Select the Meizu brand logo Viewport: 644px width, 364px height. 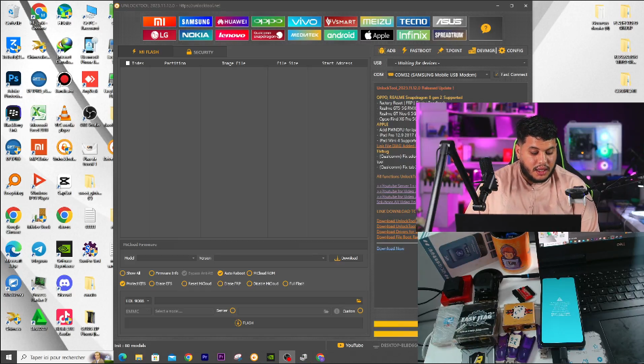click(x=377, y=22)
